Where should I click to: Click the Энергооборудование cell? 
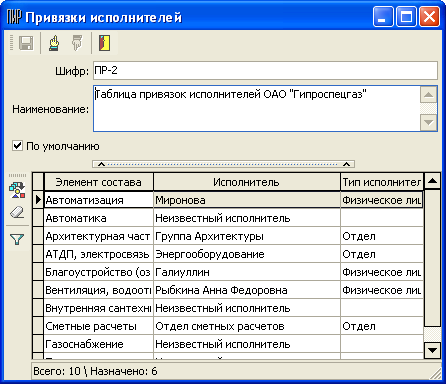tap(247, 254)
